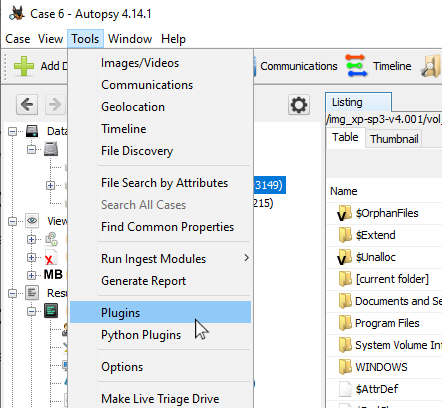Collapse the disk image tree node
Image resolution: width=442 pixels, height=408 pixels.
(x=32, y=149)
